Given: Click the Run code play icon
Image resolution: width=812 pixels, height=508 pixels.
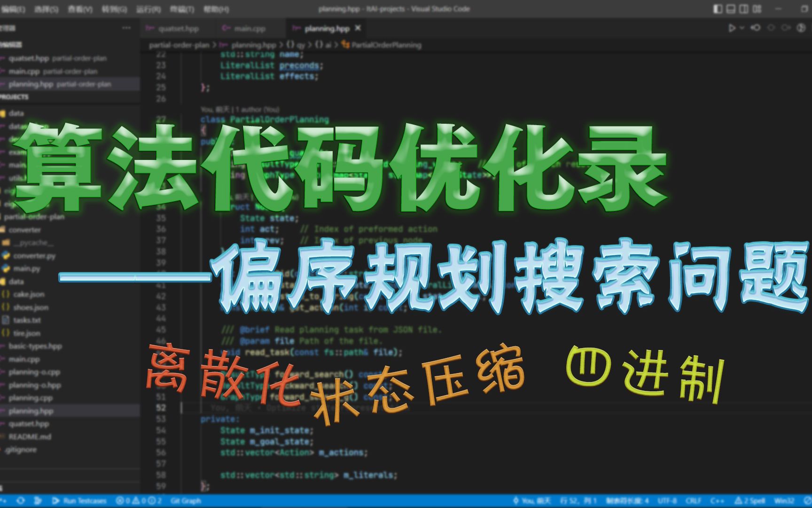Looking at the screenshot, I should pos(732,28).
